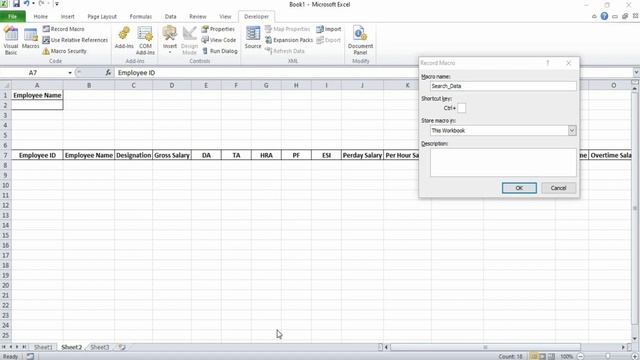640x360 pixels.
Task: Open XML Expansion Packs
Action: [x=289, y=40]
